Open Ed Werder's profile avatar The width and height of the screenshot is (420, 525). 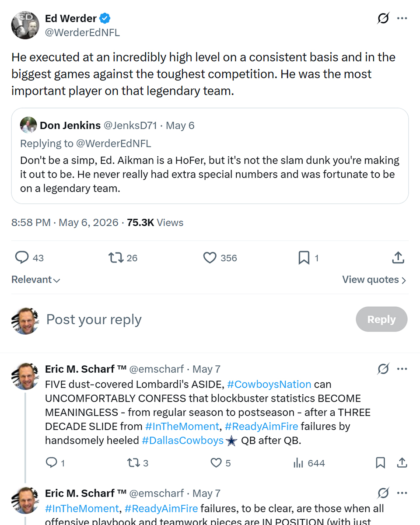[25, 25]
